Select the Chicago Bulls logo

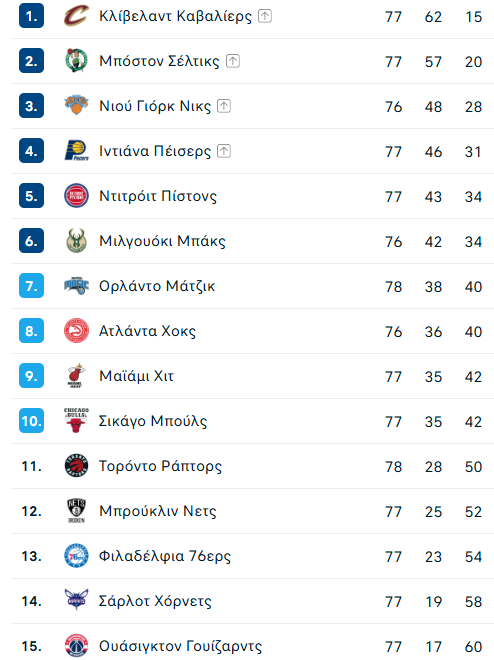(76, 420)
